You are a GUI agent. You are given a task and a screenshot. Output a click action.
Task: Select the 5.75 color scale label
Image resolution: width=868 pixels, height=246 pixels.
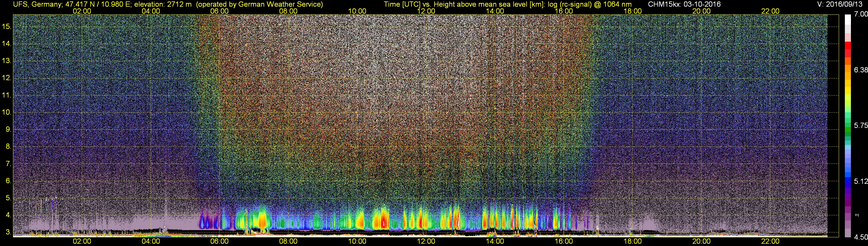click(x=860, y=125)
